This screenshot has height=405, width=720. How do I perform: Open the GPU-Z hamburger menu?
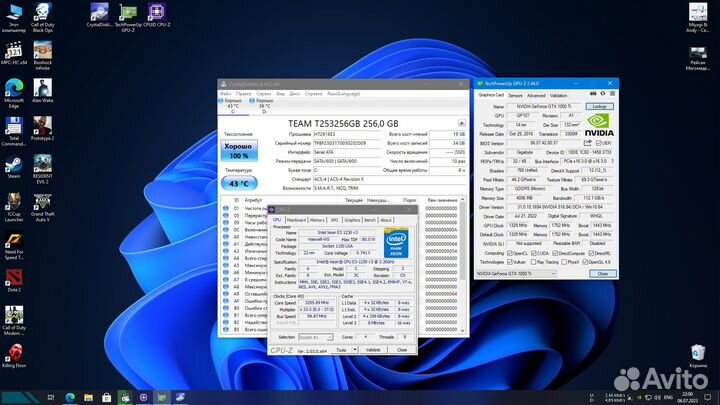[x=612, y=94]
